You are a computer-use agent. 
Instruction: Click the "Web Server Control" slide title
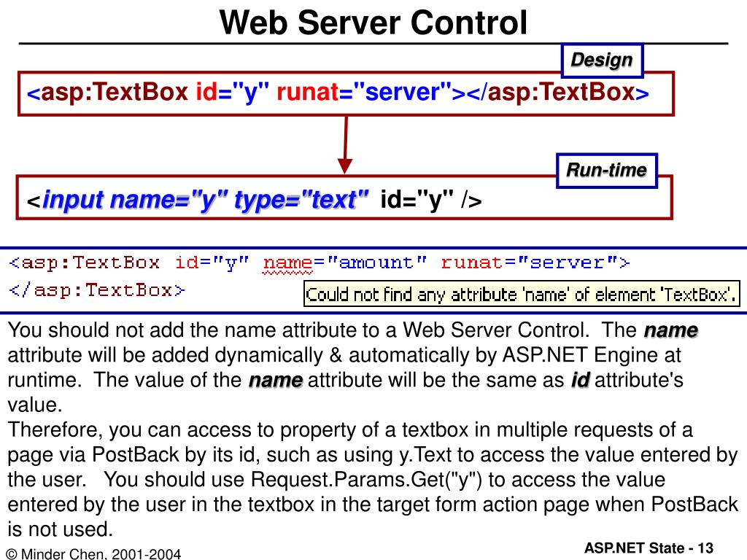pyautogui.click(x=373, y=22)
